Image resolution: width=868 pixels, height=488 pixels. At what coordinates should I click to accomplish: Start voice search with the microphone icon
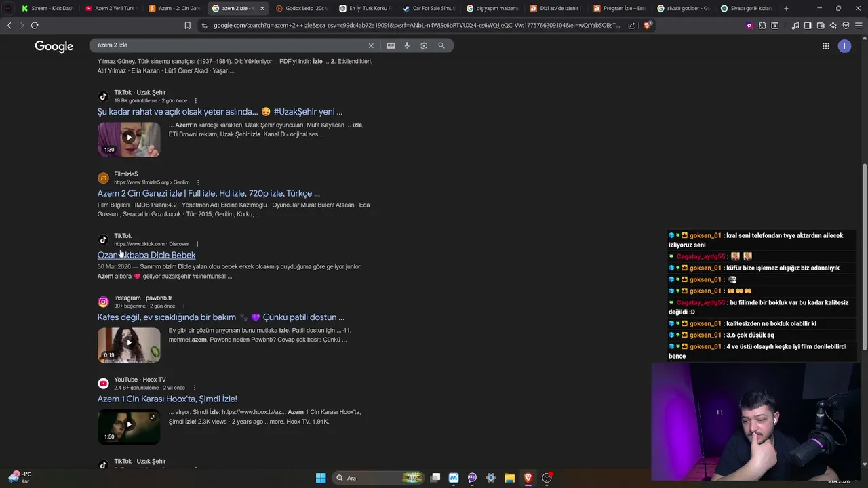coord(407,45)
